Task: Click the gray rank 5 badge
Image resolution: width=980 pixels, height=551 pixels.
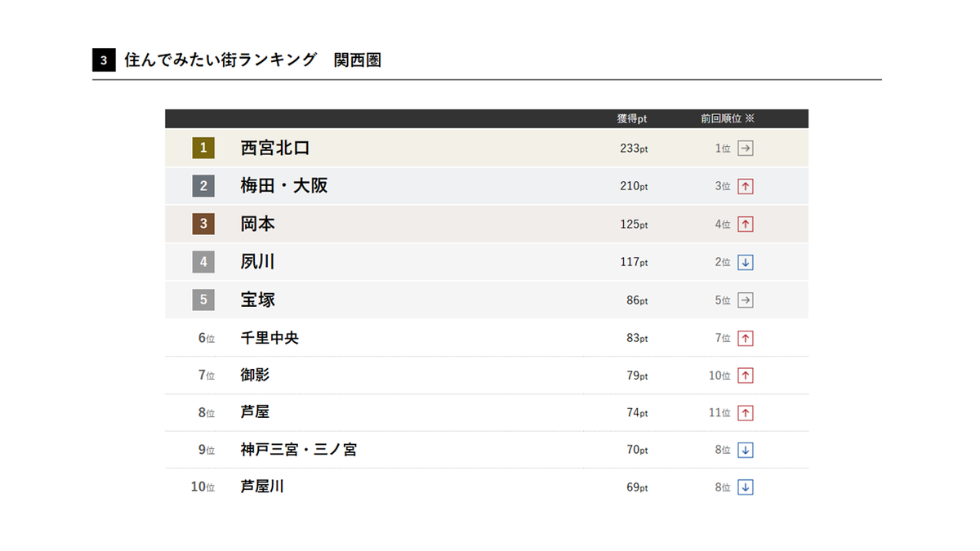Action: pos(203,300)
